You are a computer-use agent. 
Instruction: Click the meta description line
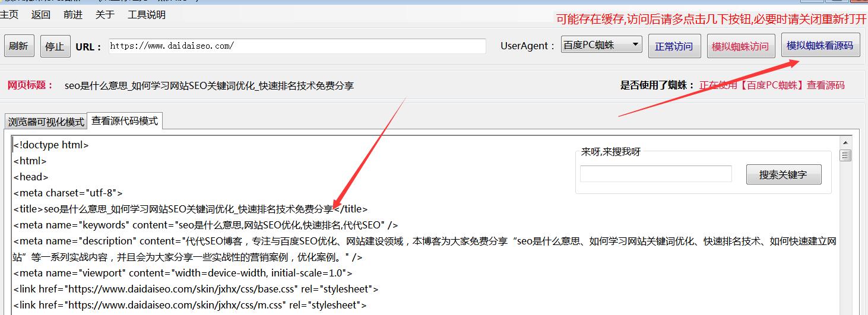[425, 249]
